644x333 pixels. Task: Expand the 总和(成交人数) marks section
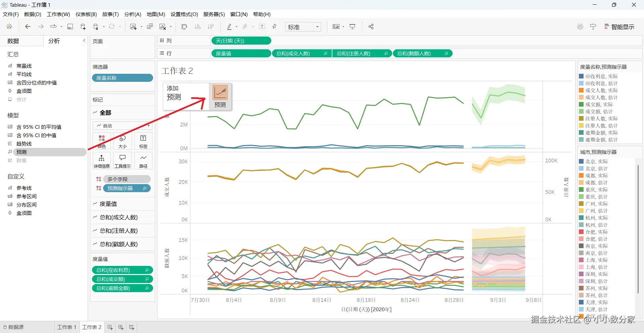tap(95, 217)
